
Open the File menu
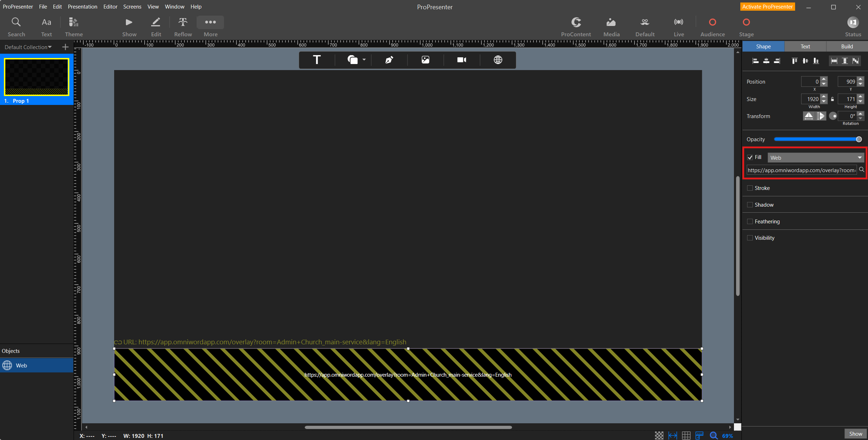click(43, 6)
